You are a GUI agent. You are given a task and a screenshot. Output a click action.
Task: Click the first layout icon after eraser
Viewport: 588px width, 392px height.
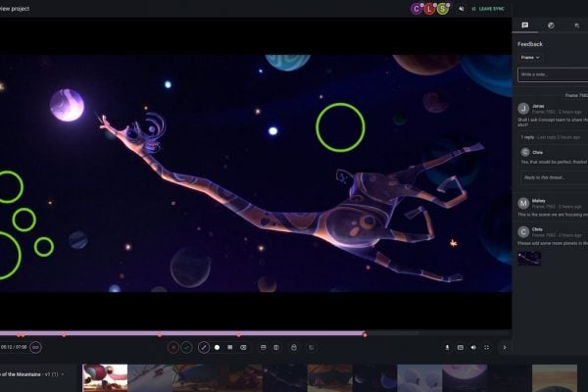pos(264,347)
